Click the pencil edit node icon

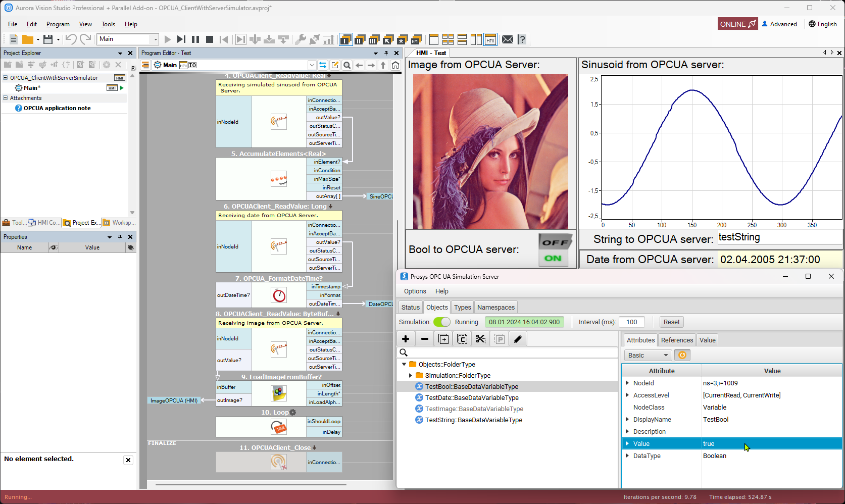pyautogui.click(x=518, y=339)
